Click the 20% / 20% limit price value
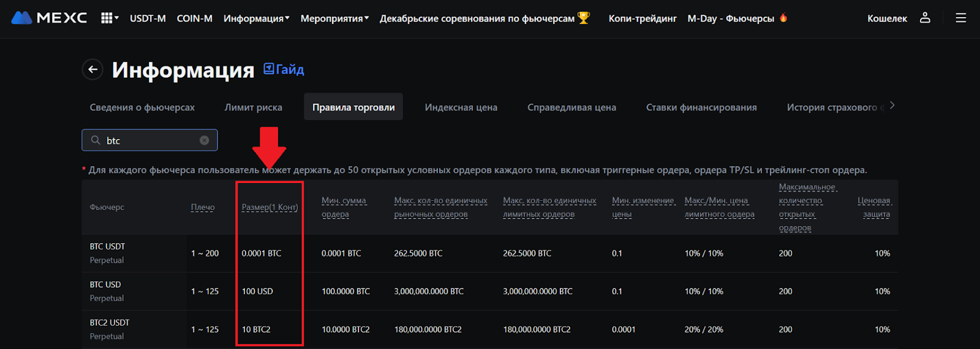The width and height of the screenshot is (980, 349). tap(704, 329)
